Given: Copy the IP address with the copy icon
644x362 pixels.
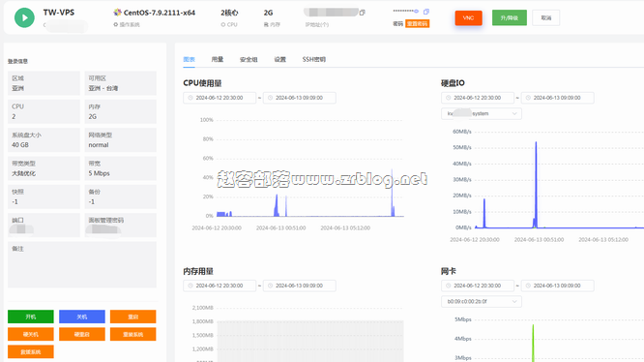Looking at the screenshot, I should coord(362,13).
